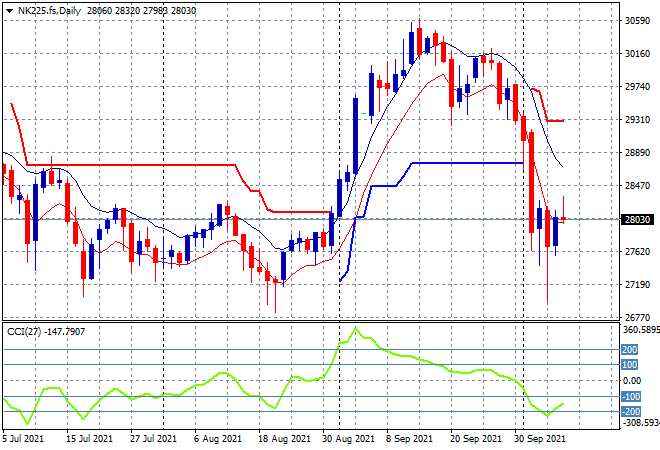Click the CCI -100 level label
Image resolution: width=660 pixels, height=450 pixels.
click(x=630, y=397)
